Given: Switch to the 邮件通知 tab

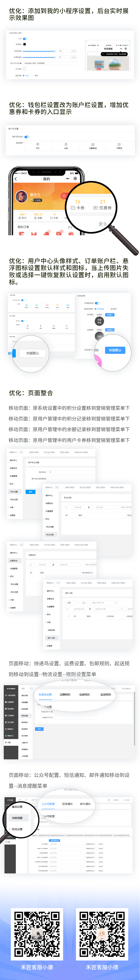Looking at the screenshot, I should point(85,804).
